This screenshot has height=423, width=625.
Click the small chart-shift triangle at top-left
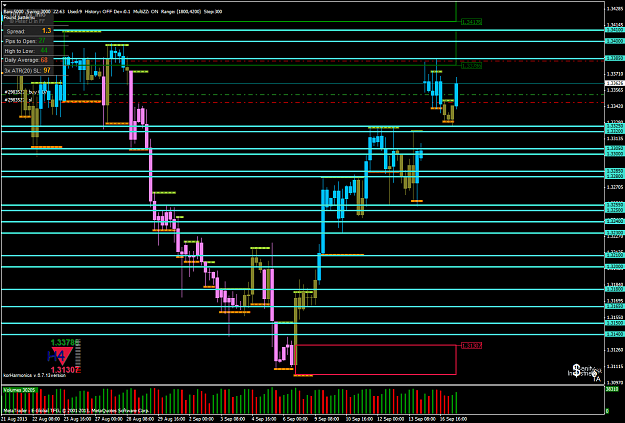5,5
